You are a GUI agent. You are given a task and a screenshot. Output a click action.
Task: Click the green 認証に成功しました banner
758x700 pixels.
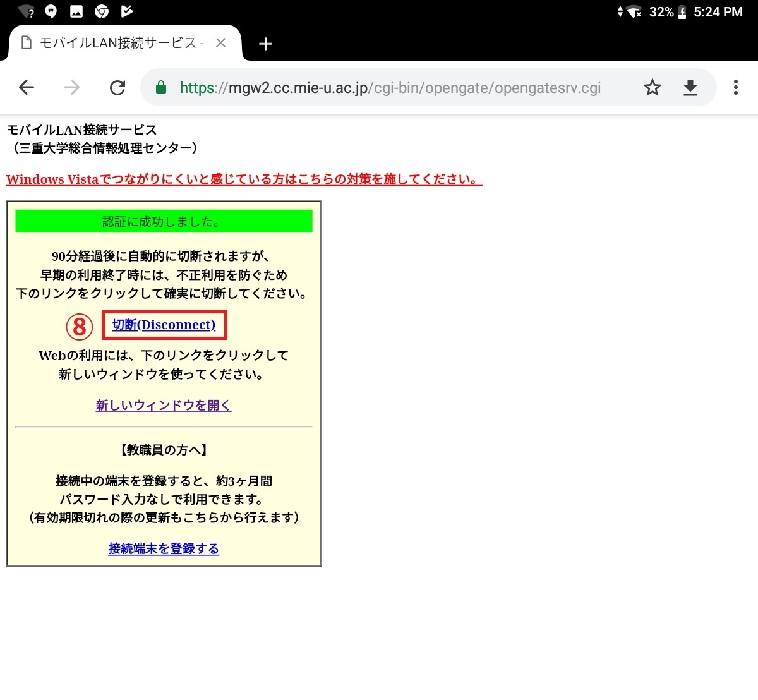click(164, 221)
